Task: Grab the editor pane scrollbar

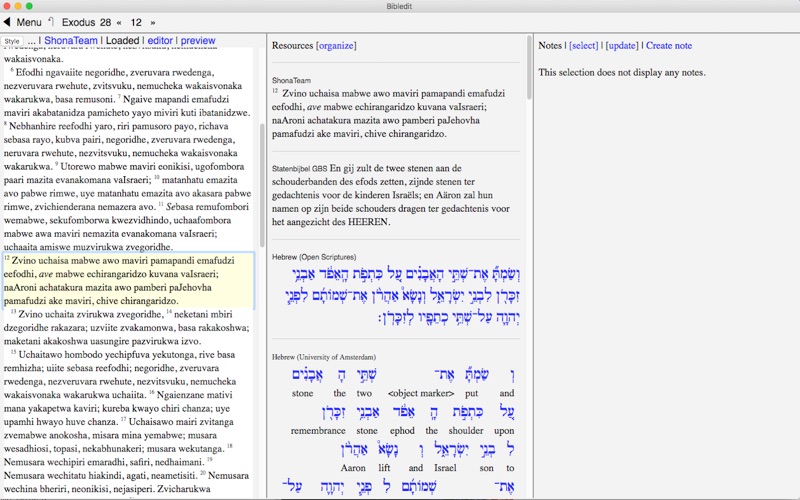Action: click(x=262, y=185)
